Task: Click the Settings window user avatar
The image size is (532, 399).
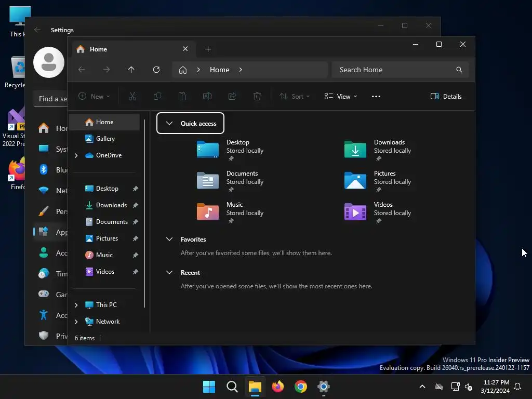Action: [49, 62]
